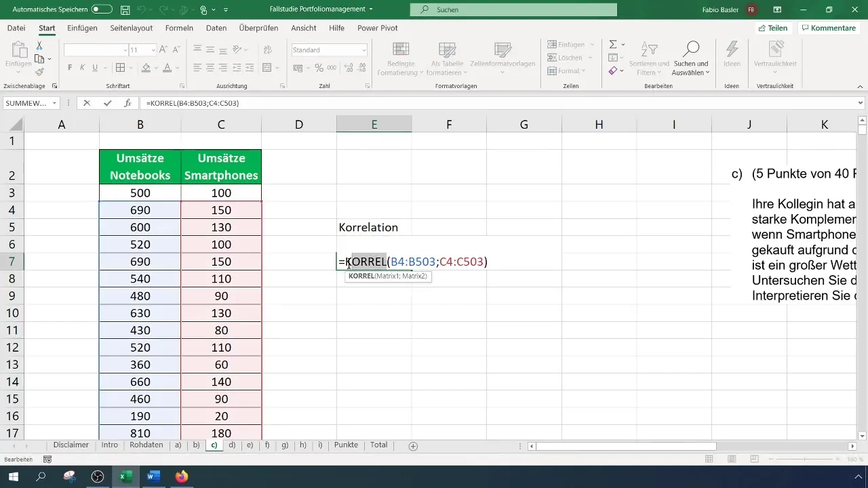
Task: Switch to the Seitenlayout ribbon tab
Action: [130, 28]
